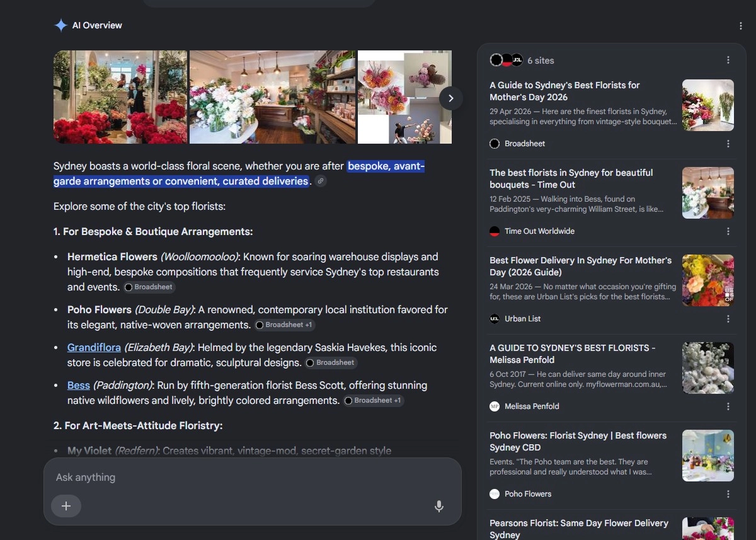Click the 6 sites label
This screenshot has width=756, height=540.
[541, 60]
